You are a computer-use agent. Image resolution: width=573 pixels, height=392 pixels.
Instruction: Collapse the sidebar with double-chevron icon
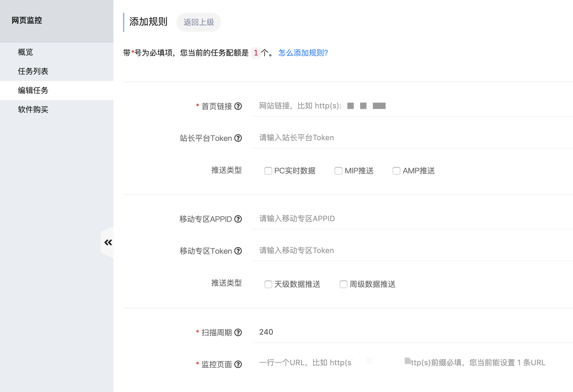coord(108,243)
